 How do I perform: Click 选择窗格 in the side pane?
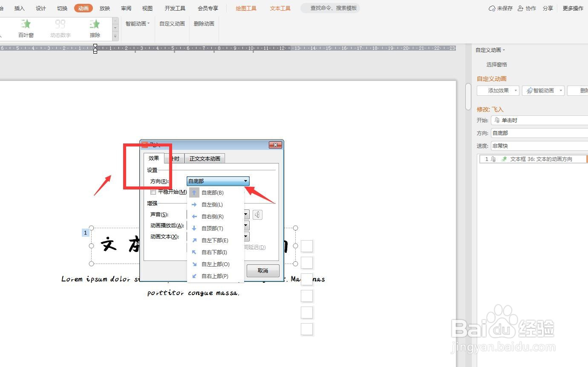click(x=497, y=65)
